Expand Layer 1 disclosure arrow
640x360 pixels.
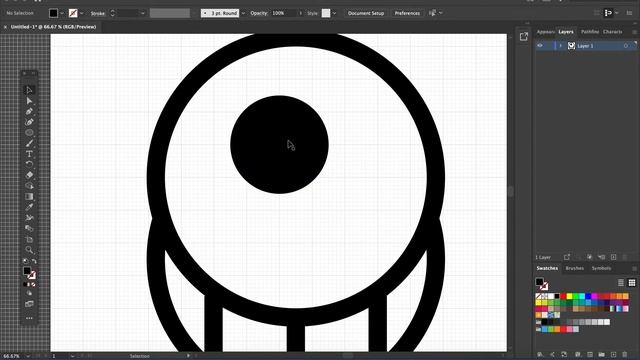point(560,46)
